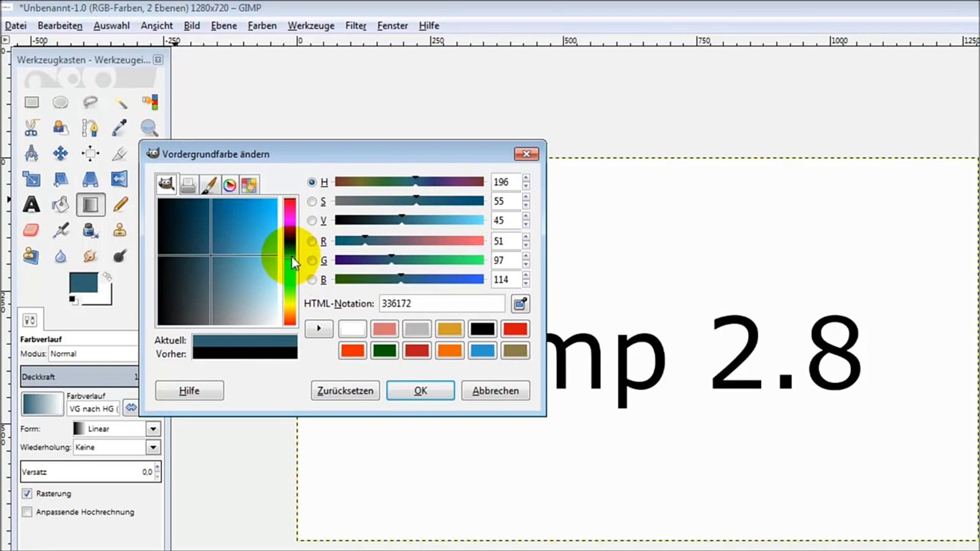This screenshot has height=551, width=980.
Task: Click the Hilfe button in color dialog
Action: point(189,391)
